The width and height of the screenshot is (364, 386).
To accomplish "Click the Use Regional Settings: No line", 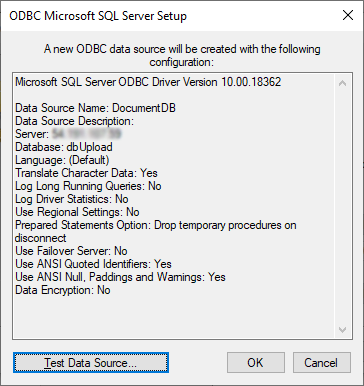I will click(77, 212).
